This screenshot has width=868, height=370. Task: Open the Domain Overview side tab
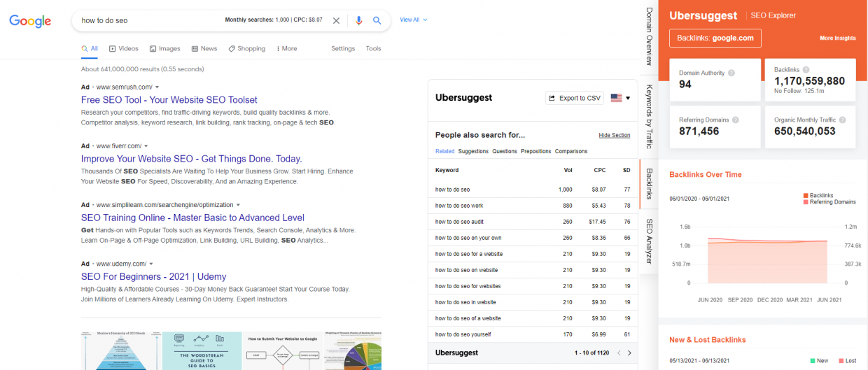point(649,36)
